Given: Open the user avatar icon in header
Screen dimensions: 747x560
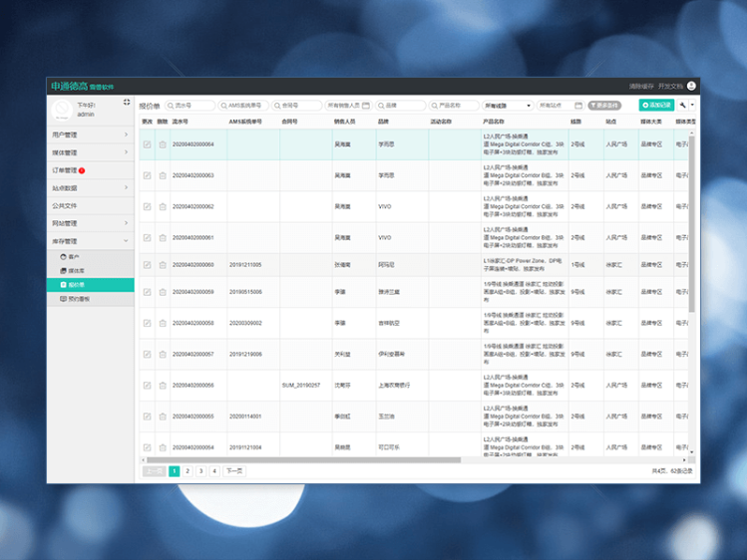Looking at the screenshot, I should tap(691, 86).
